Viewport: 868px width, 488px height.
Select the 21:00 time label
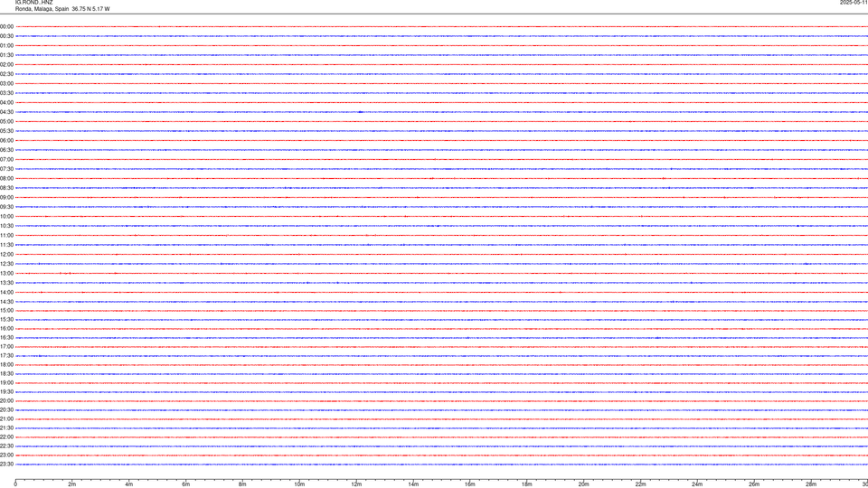click(x=6, y=418)
